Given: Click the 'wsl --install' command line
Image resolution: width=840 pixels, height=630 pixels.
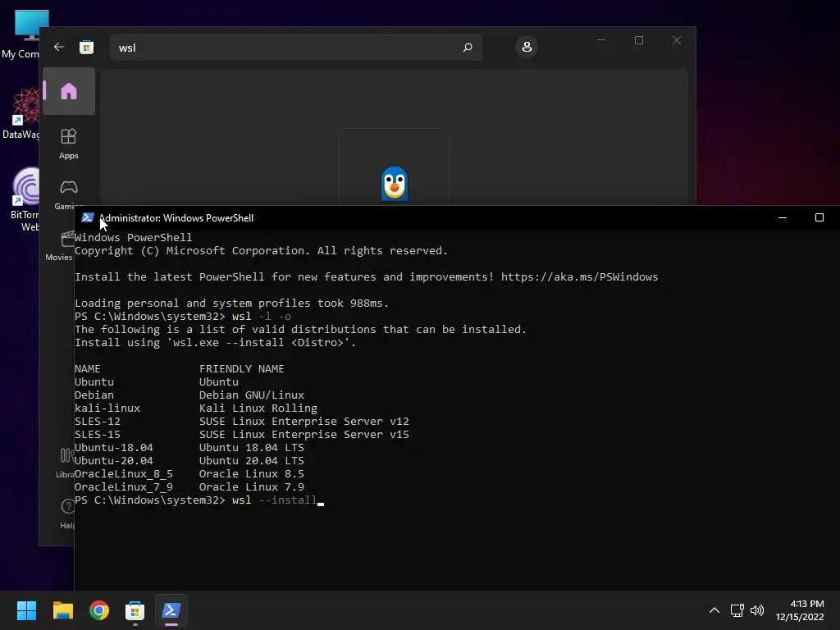Looking at the screenshot, I should [x=274, y=500].
